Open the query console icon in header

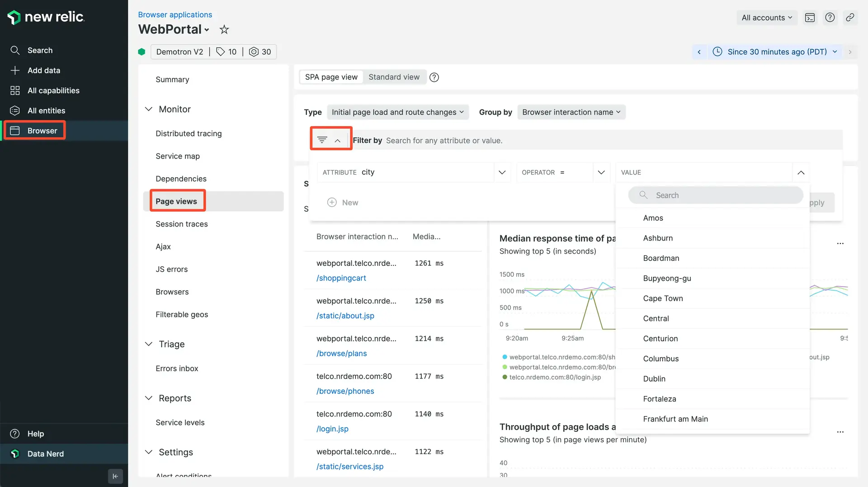(x=810, y=18)
